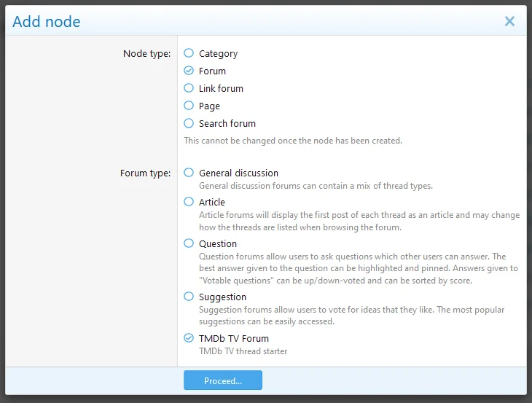
Task: Select the Category node type radio button
Action: click(x=189, y=53)
